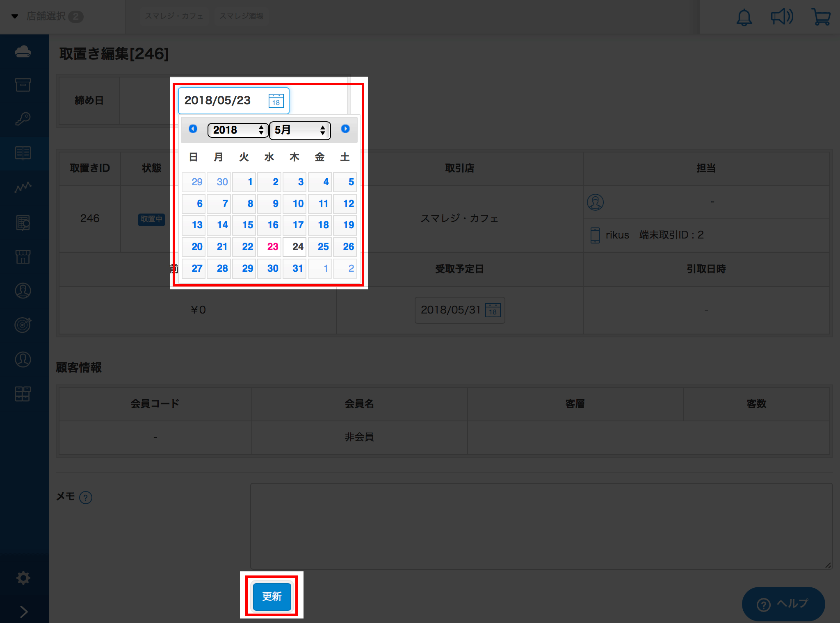Screen dimensions: 840x623
Task: Click the memo help question mark icon
Action: tap(86, 498)
